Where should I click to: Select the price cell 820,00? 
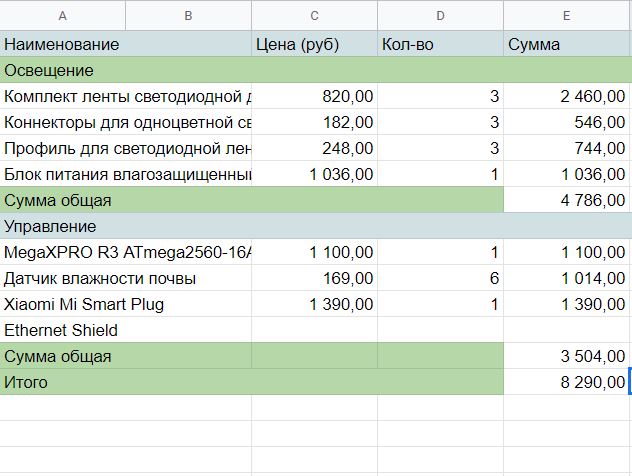(x=314, y=96)
